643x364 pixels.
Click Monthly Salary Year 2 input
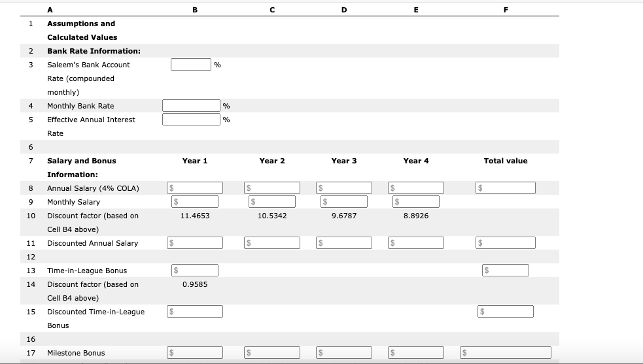click(x=272, y=202)
